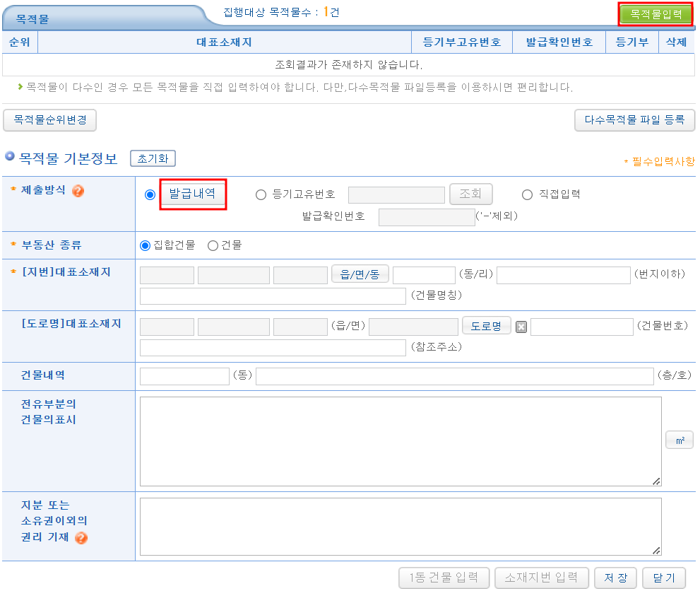Viewport: 700px width, 591px height.
Task: Open the 발급내역 button
Action: [193, 194]
